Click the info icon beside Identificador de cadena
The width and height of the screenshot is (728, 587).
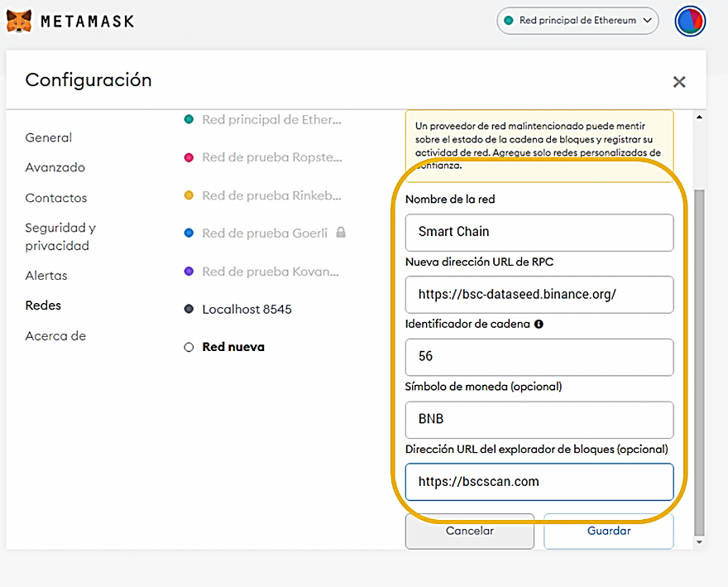[539, 324]
